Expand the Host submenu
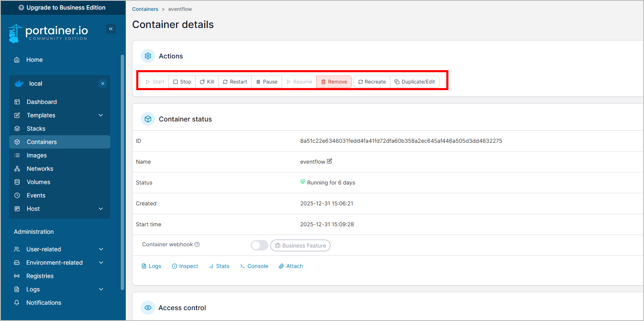Image resolution: width=644 pixels, height=321 pixels. click(x=101, y=209)
